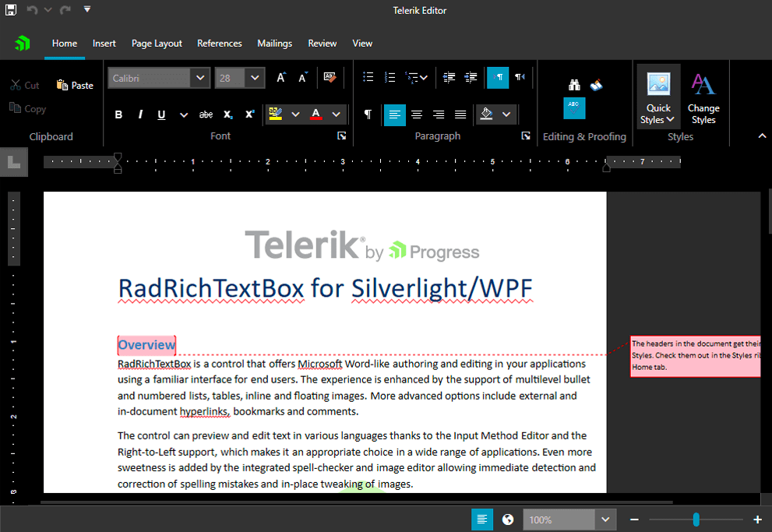Apply the red font color
Screen dimensions: 772x532
tap(316, 115)
